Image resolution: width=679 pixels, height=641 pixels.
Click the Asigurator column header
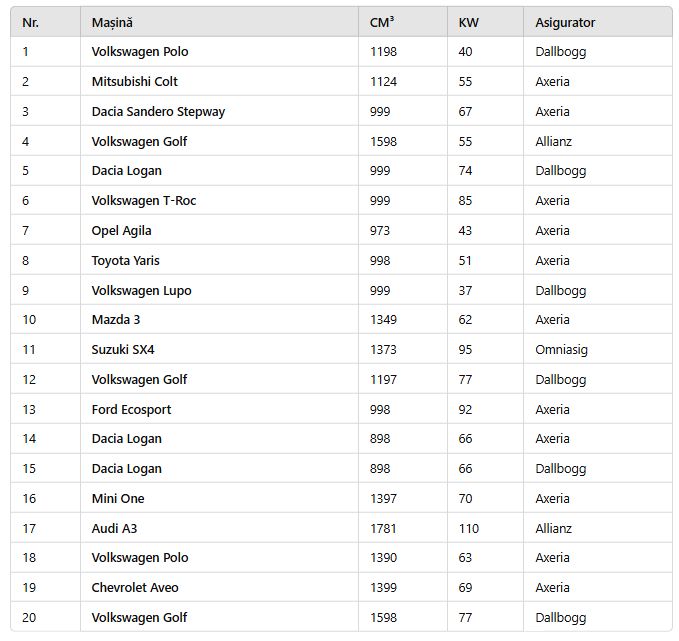tap(565, 22)
